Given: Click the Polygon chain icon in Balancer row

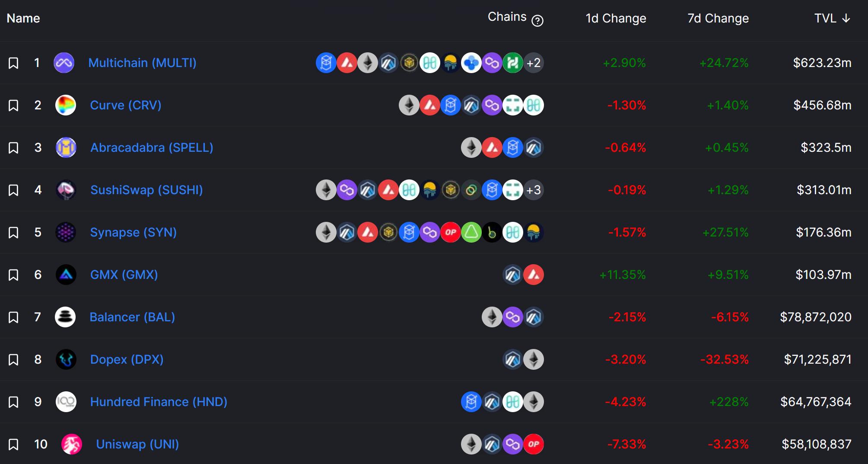Looking at the screenshot, I should point(513,317).
